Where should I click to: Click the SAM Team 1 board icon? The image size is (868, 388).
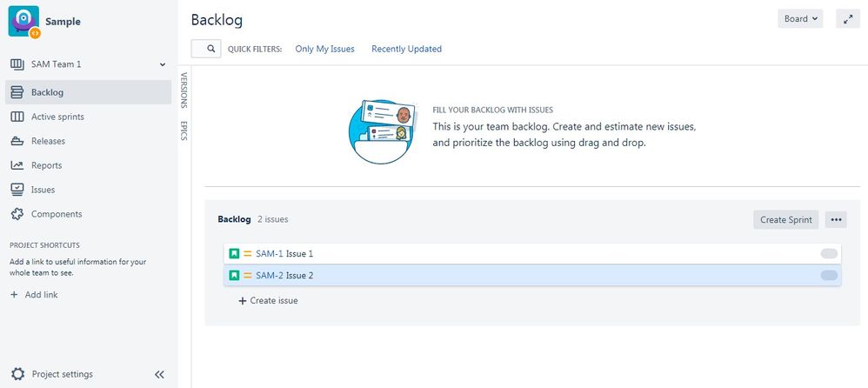tap(17, 64)
